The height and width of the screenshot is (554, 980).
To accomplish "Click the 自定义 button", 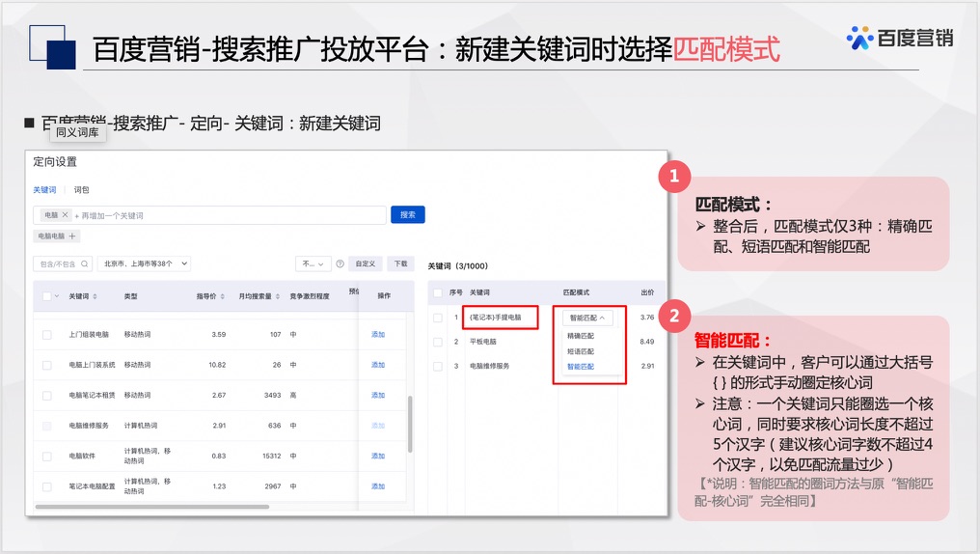I will coord(365,263).
